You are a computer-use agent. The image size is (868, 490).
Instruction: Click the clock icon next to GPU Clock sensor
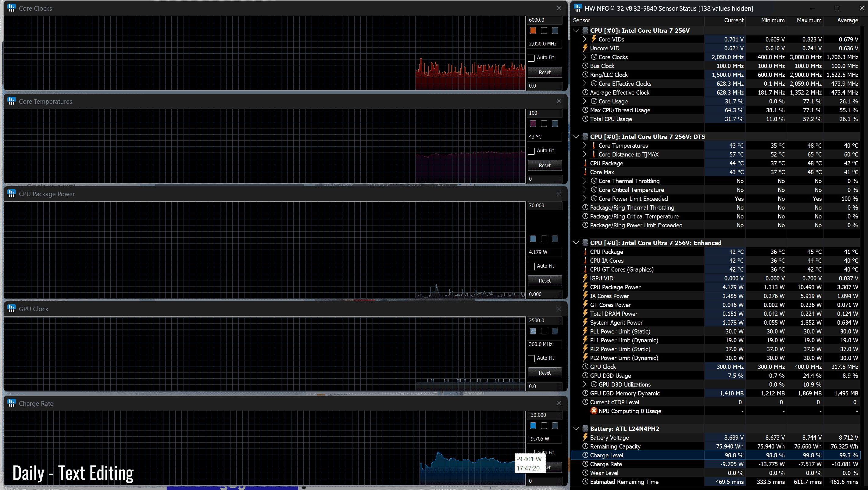(x=585, y=367)
